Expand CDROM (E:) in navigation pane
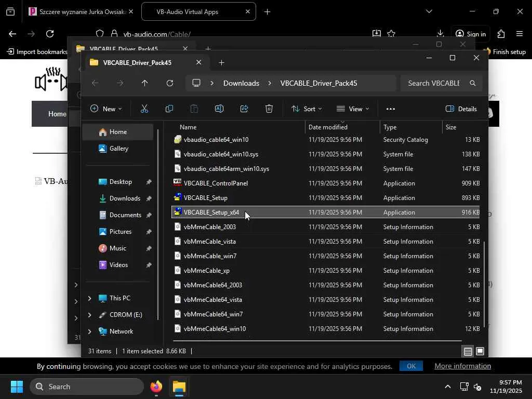This screenshot has height=399, width=532. pos(89,315)
